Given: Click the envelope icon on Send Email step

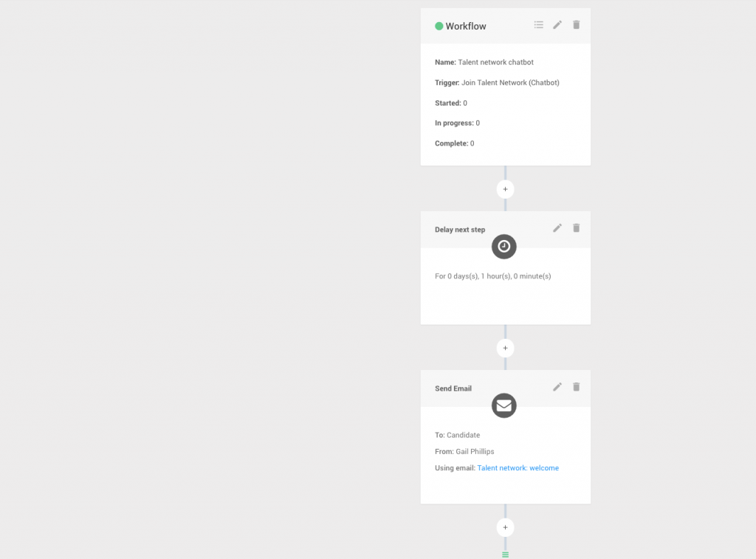Looking at the screenshot, I should (504, 405).
